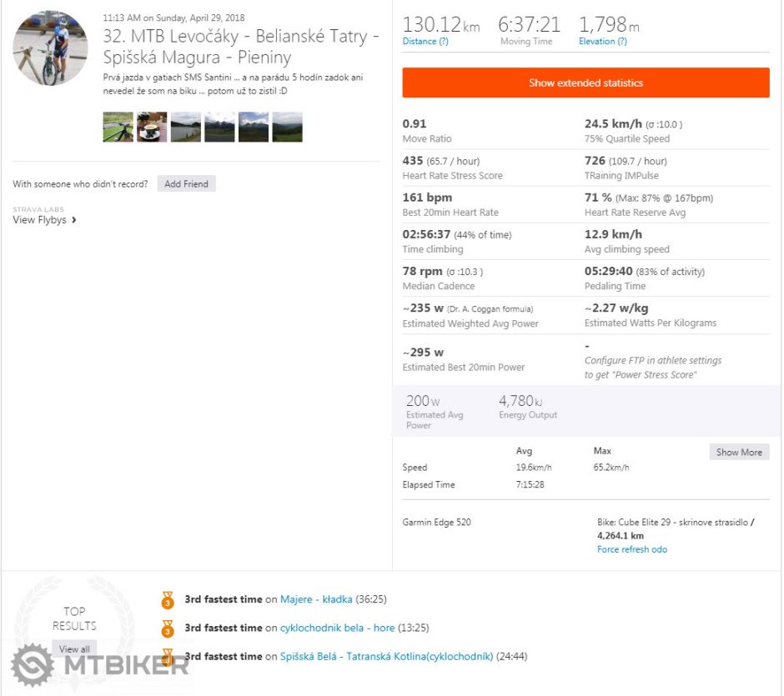This screenshot has height=696, width=784.
Task: Click the Force refresh odo link
Action: pos(631,549)
